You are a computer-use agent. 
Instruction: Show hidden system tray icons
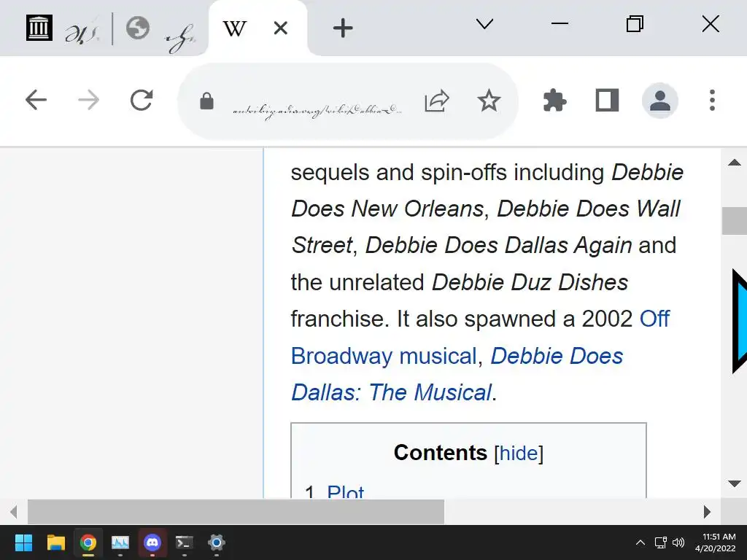click(x=640, y=542)
